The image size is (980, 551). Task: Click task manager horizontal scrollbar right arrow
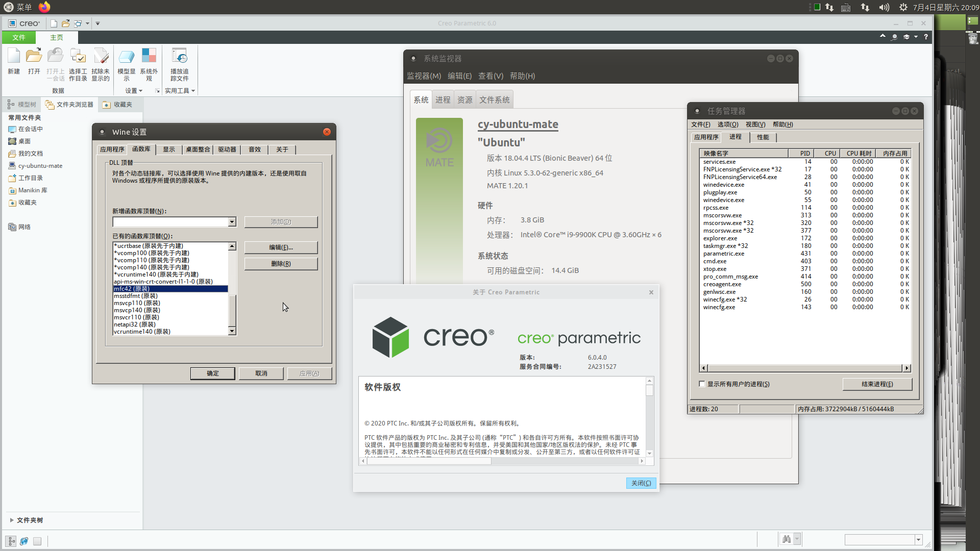tap(907, 368)
